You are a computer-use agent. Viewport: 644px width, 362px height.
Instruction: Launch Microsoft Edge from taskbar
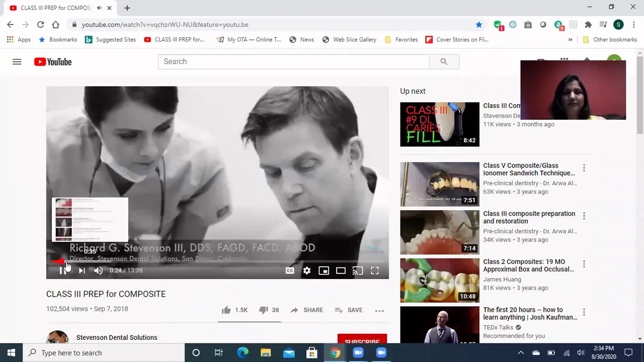243,353
